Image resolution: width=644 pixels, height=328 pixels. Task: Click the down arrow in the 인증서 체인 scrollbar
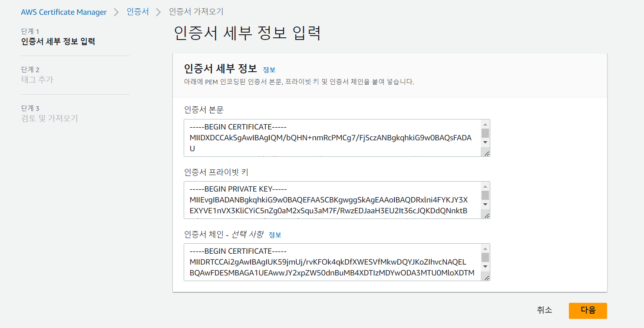485,266
